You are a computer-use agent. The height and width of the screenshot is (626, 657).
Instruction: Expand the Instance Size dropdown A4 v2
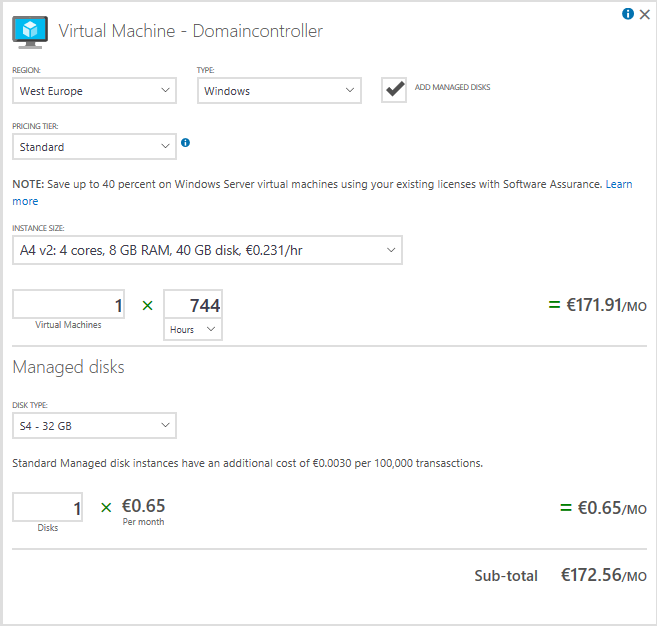(x=207, y=250)
